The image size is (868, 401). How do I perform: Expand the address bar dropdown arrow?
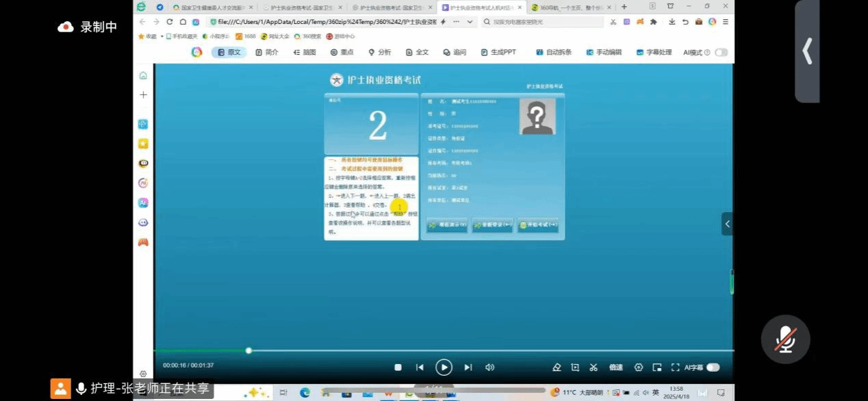point(470,22)
